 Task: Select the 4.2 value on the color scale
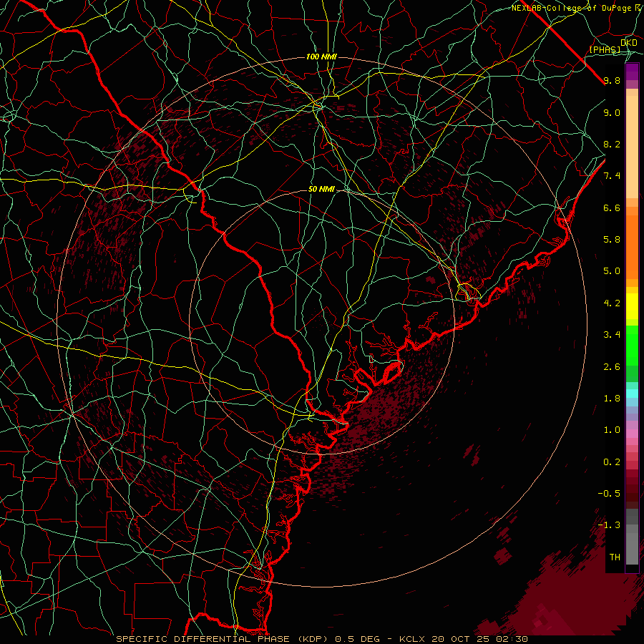tap(612, 303)
